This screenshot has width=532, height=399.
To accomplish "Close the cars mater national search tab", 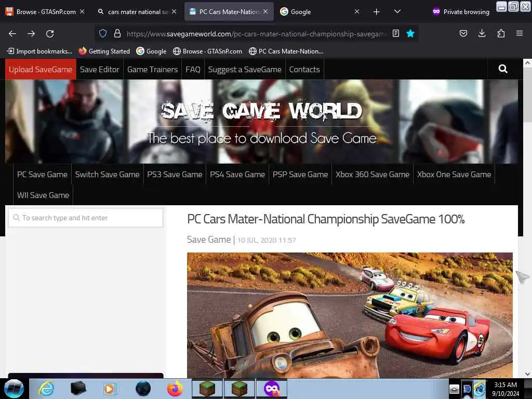I will tap(174, 11).
